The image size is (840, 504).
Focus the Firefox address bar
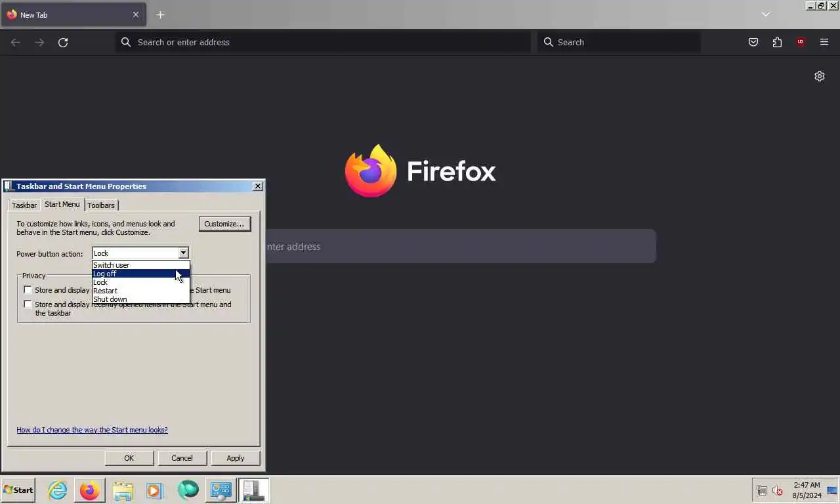point(324,42)
